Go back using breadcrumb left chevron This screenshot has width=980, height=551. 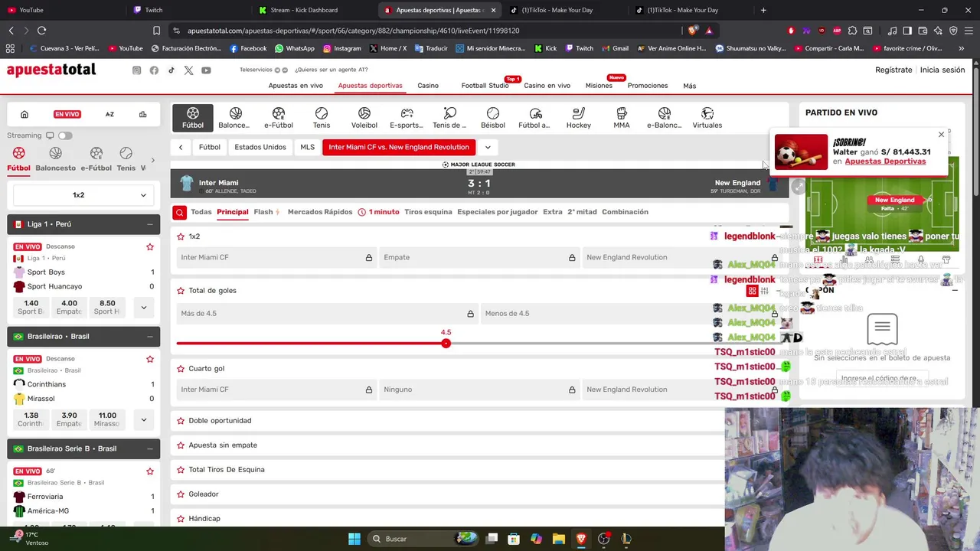[181, 147]
